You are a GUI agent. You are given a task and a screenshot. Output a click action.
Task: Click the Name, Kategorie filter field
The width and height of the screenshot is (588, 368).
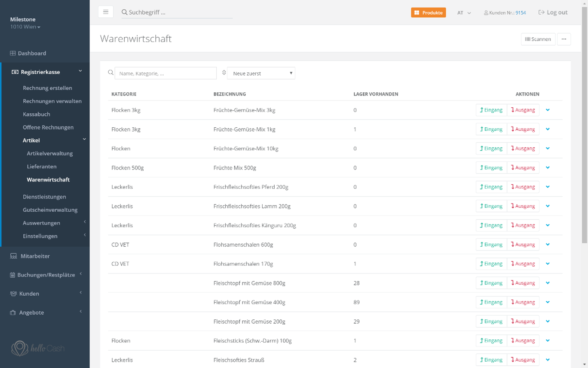pyautogui.click(x=166, y=73)
